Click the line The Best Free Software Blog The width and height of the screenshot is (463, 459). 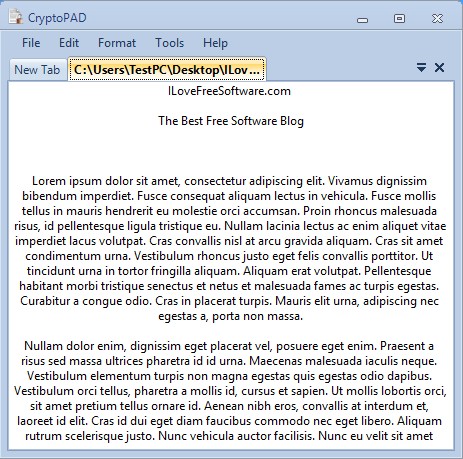click(x=231, y=121)
